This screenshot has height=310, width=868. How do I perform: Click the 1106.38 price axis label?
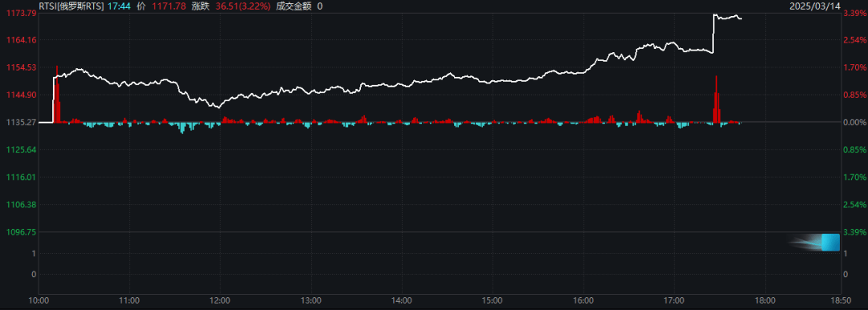pos(22,205)
